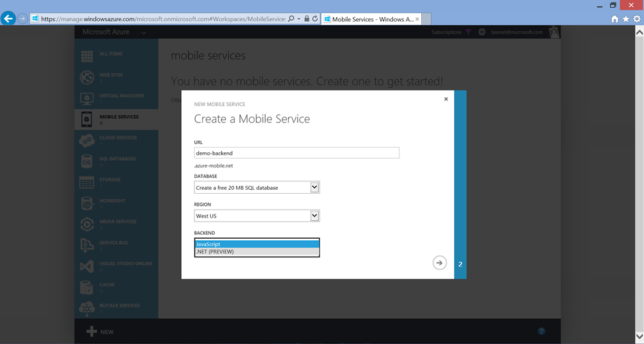Click the 'Create a Mobile Service' title
The height and width of the screenshot is (344, 644).
tap(252, 119)
